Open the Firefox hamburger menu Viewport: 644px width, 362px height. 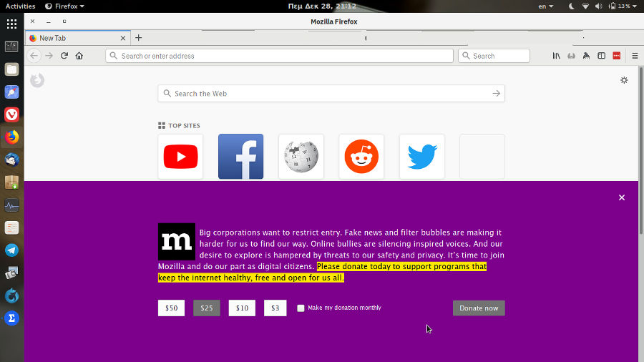[635, 56]
